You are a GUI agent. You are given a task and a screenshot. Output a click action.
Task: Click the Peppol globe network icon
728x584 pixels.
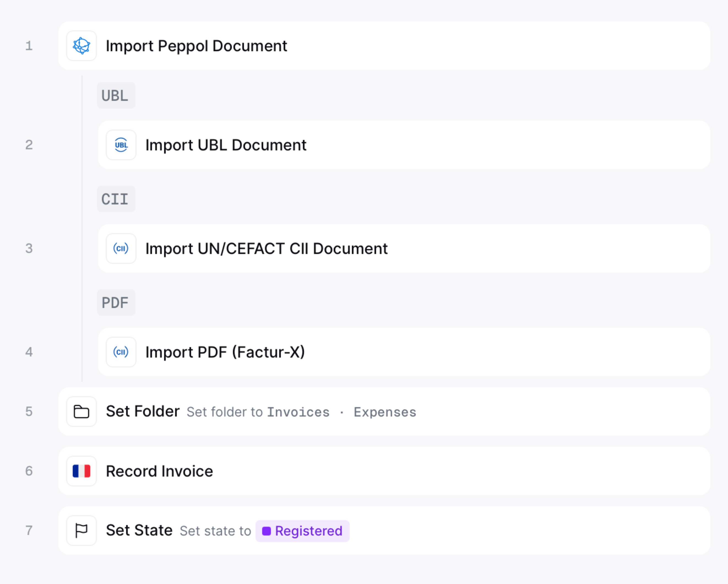click(x=82, y=46)
